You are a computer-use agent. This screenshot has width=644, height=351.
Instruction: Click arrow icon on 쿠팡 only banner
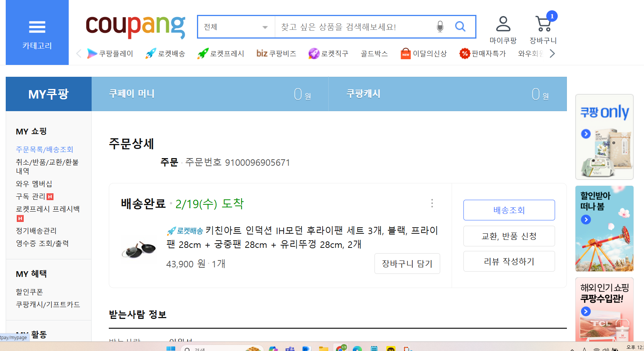click(x=586, y=134)
